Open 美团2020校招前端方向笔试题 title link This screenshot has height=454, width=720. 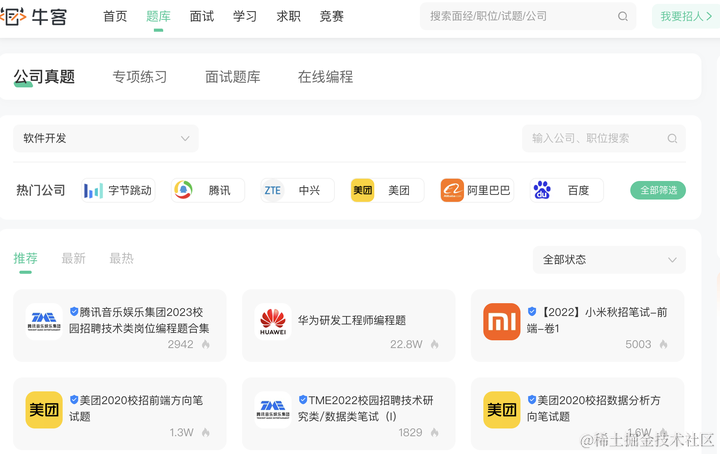(x=136, y=408)
